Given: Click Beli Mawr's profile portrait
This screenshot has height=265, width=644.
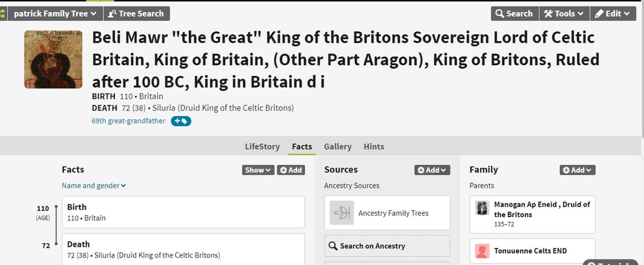Looking at the screenshot, I should pyautogui.click(x=53, y=59).
